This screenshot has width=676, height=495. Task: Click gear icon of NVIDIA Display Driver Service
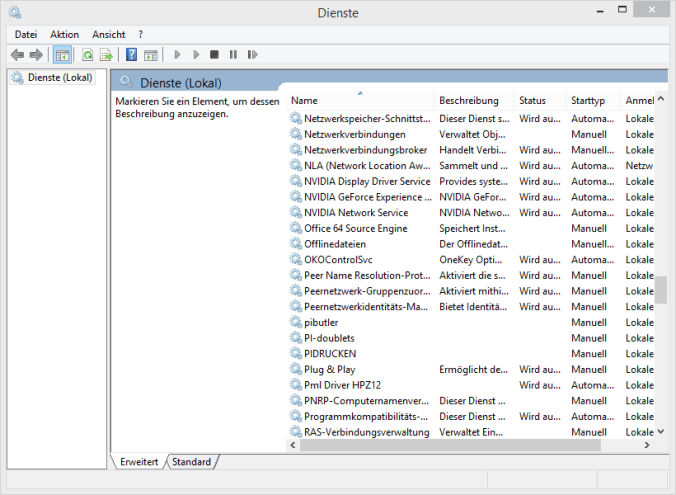pos(295,181)
